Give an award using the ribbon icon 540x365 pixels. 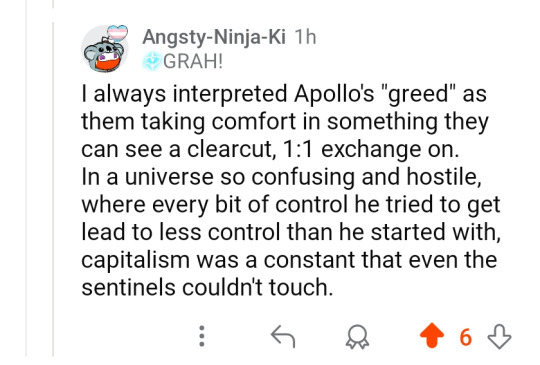click(x=357, y=337)
